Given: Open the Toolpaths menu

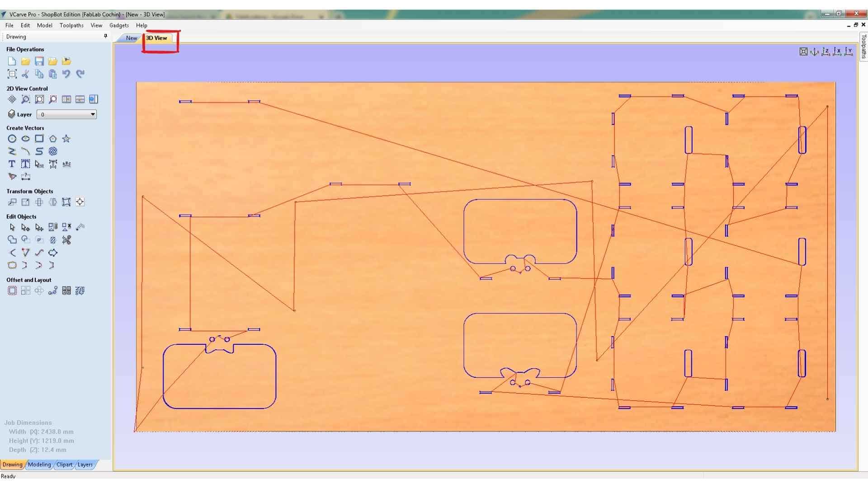Looking at the screenshot, I should pyautogui.click(x=71, y=25).
